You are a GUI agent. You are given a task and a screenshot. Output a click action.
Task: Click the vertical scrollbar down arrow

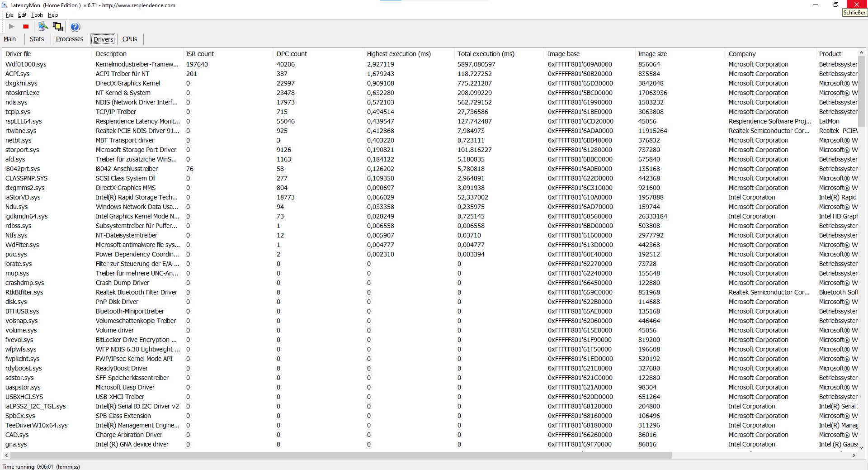pyautogui.click(x=862, y=447)
